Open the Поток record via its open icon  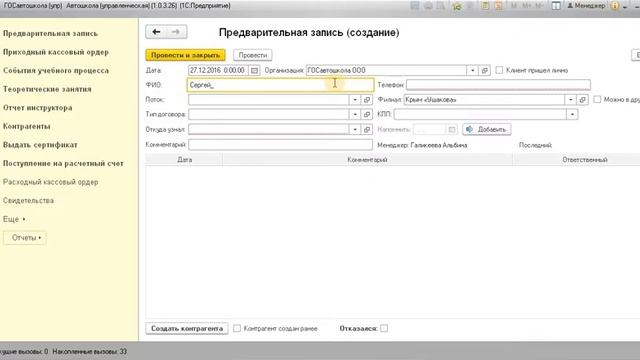click(x=367, y=100)
